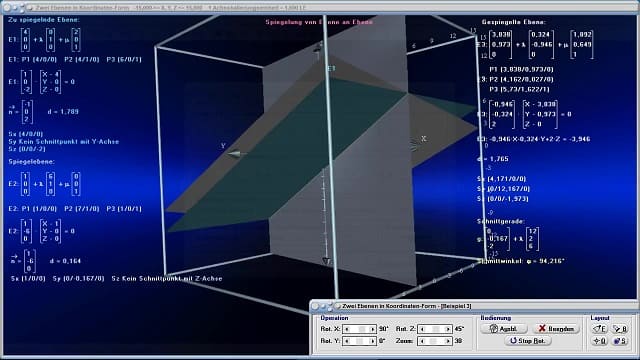Click the 'E1: P1 (4/0/0)' point text
The width and height of the screenshot is (640, 360).
tap(33, 60)
